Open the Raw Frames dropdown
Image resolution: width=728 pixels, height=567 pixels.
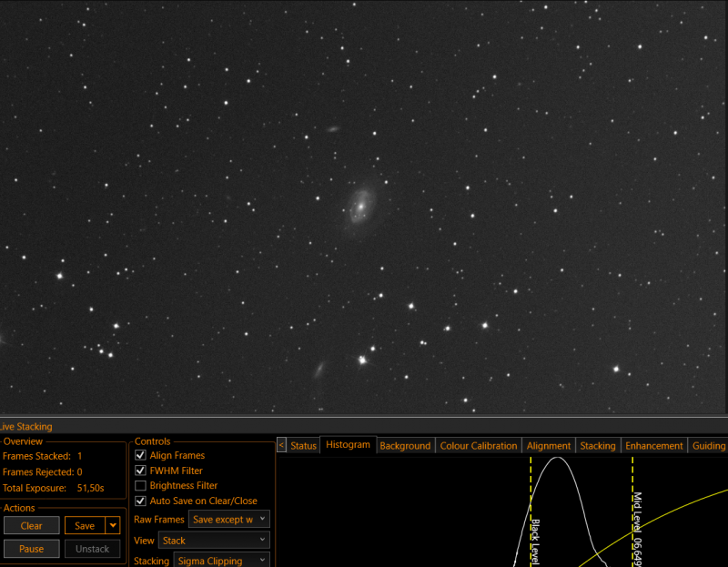[x=229, y=519]
